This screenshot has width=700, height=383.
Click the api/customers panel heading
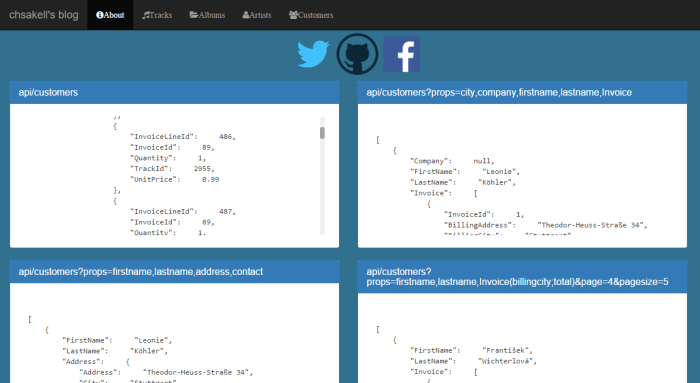(175, 92)
